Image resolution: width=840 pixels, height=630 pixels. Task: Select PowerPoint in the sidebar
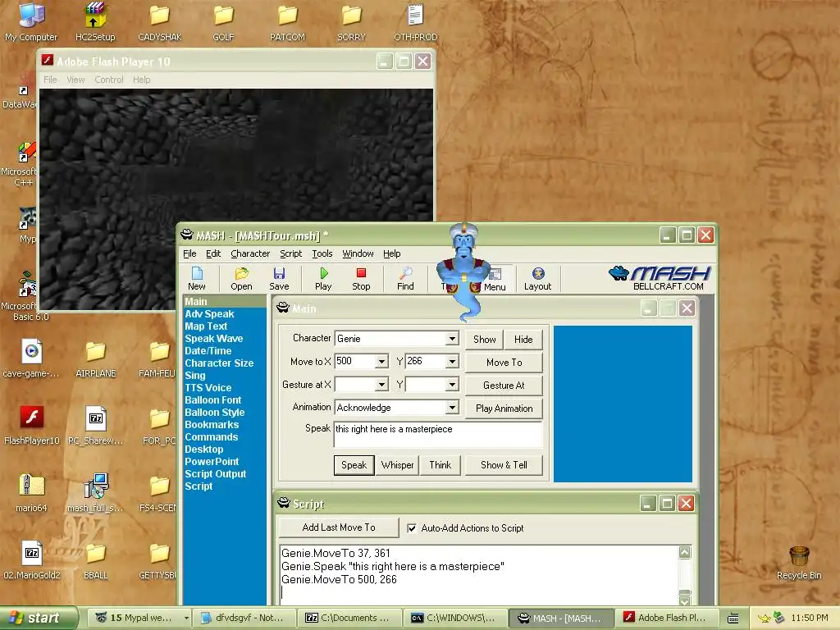coord(212,462)
